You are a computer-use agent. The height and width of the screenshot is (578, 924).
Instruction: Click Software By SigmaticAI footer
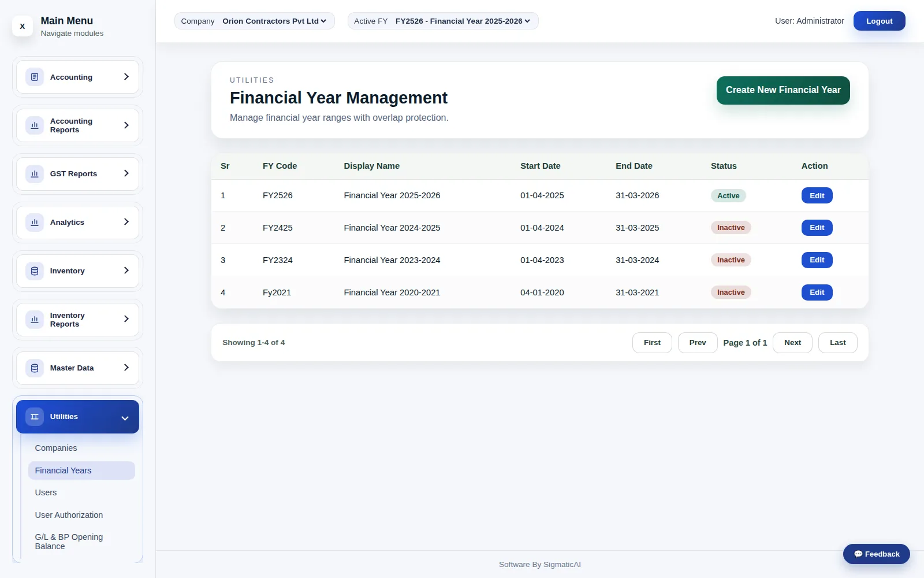539,565
